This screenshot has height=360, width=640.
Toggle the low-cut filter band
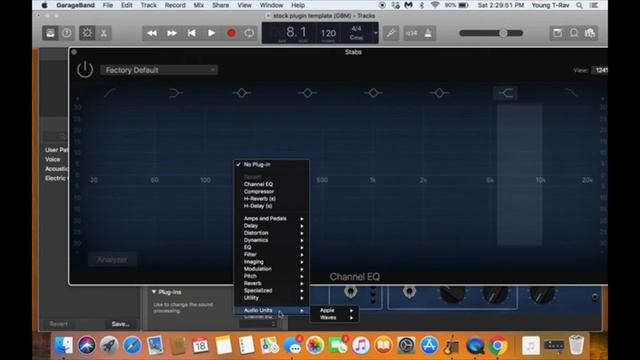tap(110, 93)
